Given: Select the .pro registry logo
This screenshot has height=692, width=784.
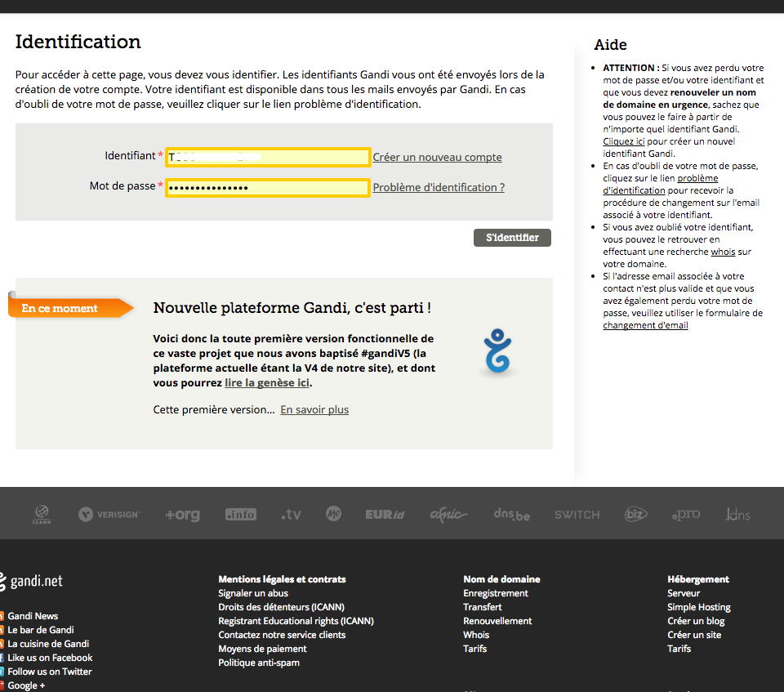Looking at the screenshot, I should pos(686,515).
